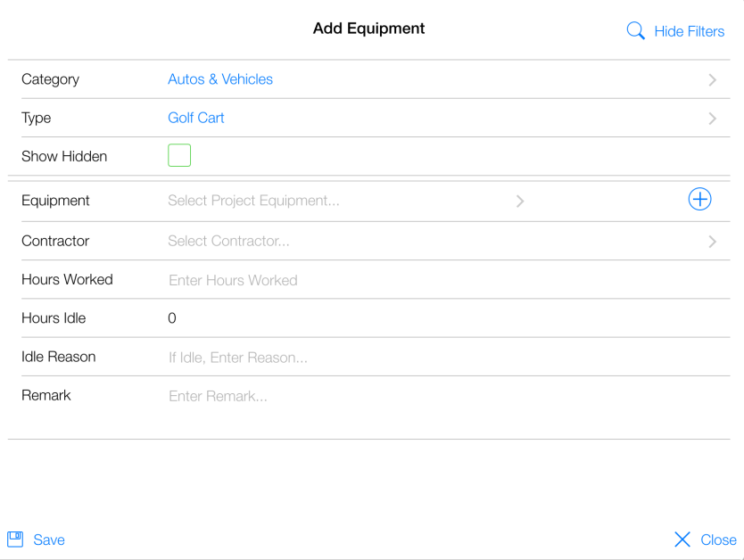Click the magnifying glass search icon
Viewport: 744px width, 560px height.
coord(635,31)
